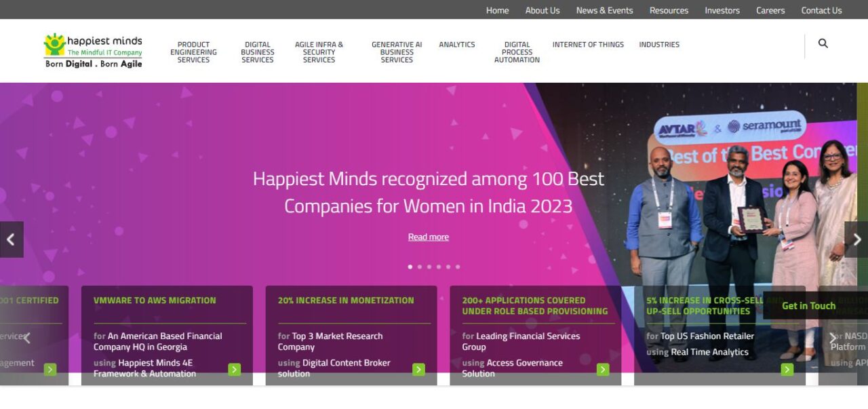Expand Agile Infra & Security Services menu
This screenshot has width=868, height=409.
pyautogui.click(x=319, y=52)
